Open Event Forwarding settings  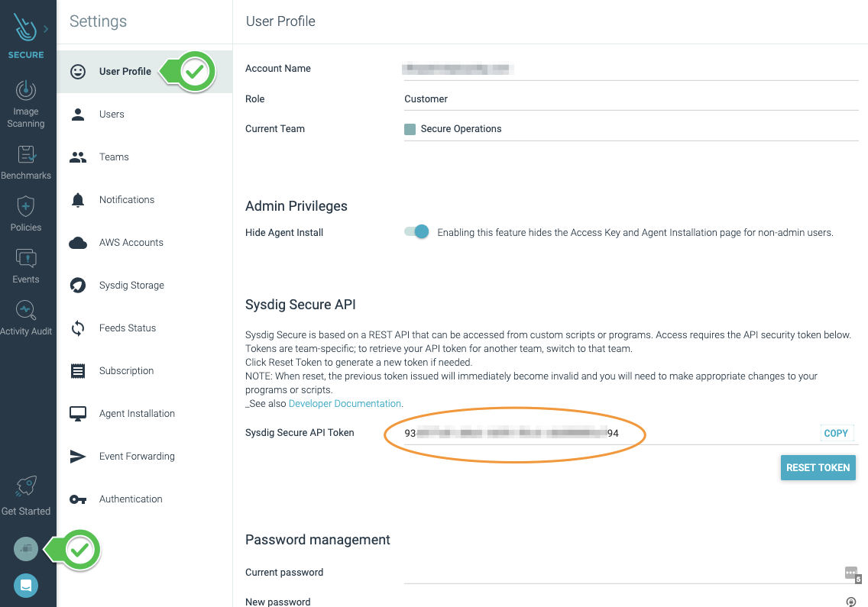(144, 456)
